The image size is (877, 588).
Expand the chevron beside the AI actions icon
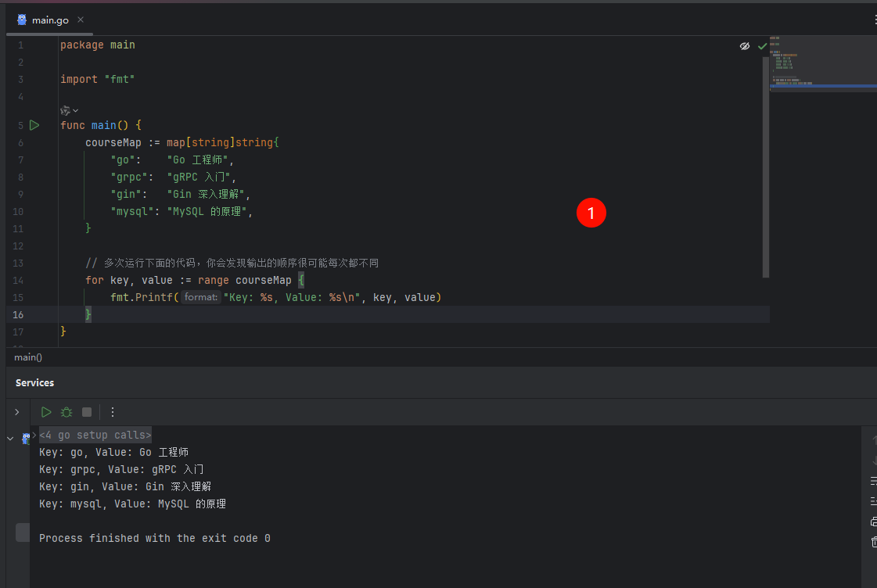[x=76, y=111]
